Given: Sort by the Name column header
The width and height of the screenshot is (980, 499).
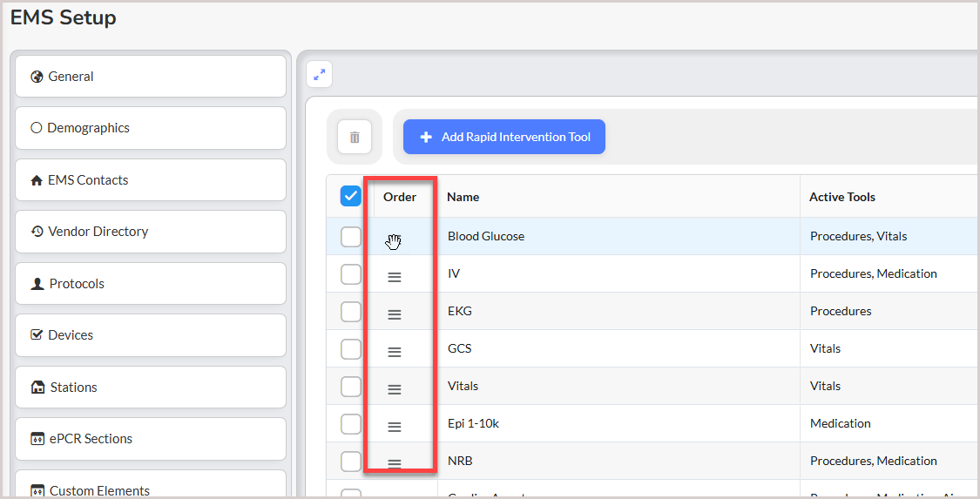Looking at the screenshot, I should pos(463,198).
